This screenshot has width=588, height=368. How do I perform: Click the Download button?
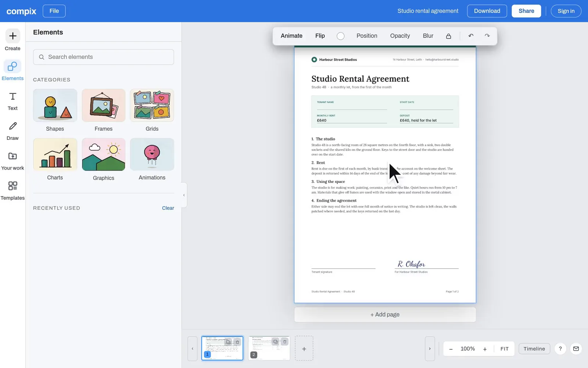[487, 11]
